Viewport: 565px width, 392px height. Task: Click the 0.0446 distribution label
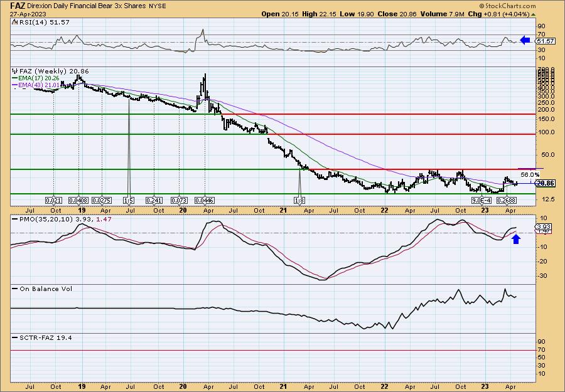pos(205,200)
